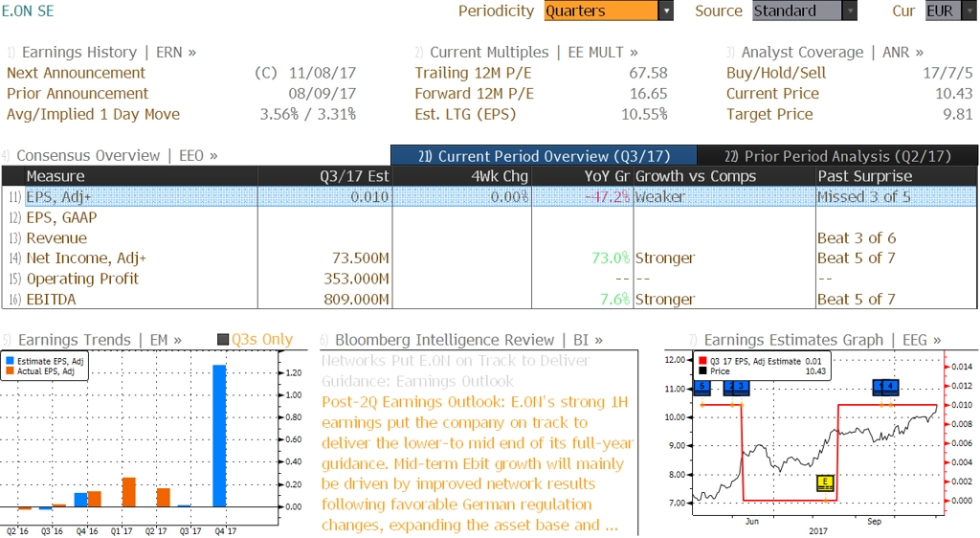
Task: Select the Net Income, Adj+ measure row
Action: 489,258
